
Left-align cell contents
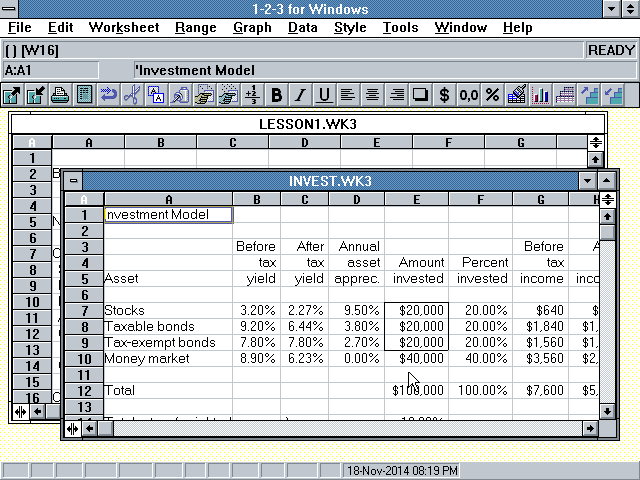click(x=348, y=95)
